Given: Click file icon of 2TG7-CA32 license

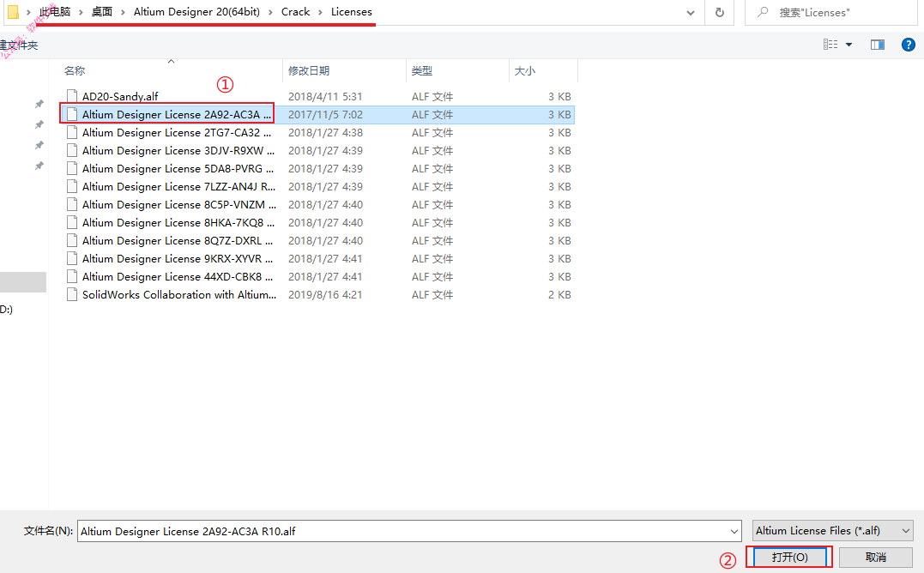Looking at the screenshot, I should click(72, 132).
